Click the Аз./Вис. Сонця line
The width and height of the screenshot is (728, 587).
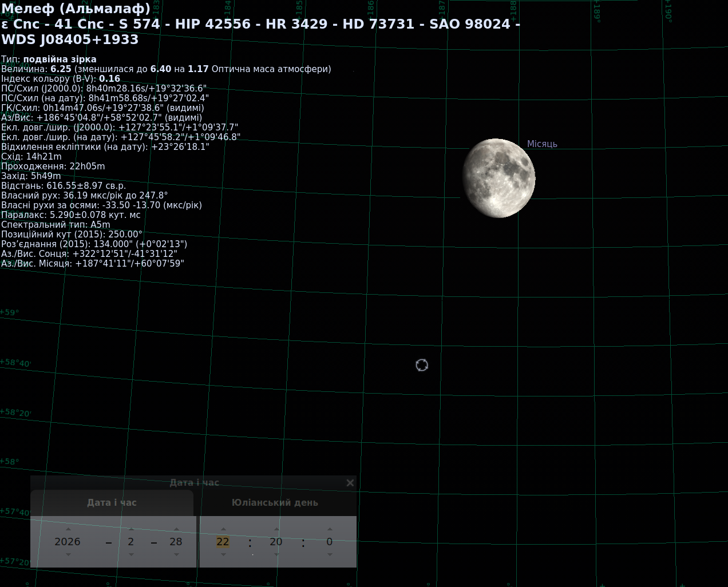click(89, 254)
